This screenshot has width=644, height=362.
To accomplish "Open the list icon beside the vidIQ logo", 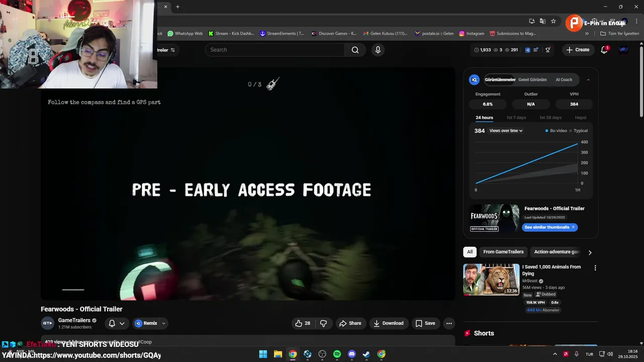I will (x=536, y=50).
